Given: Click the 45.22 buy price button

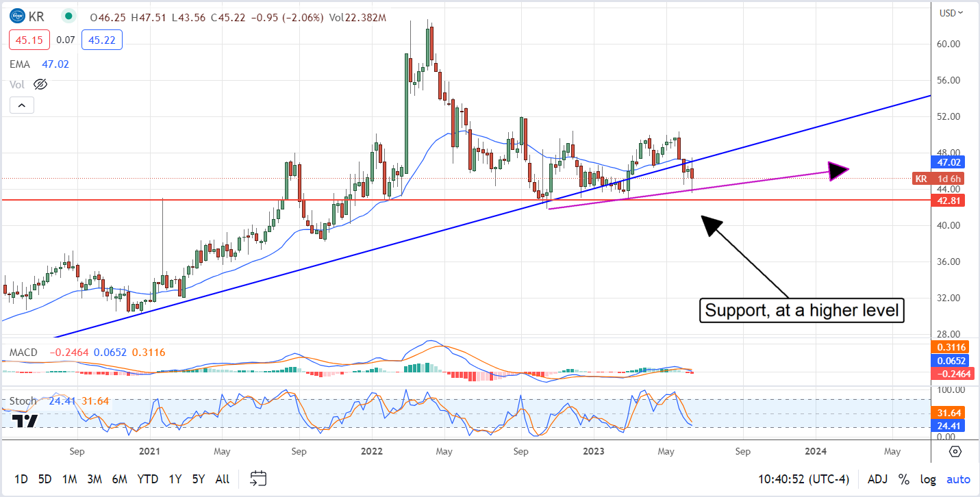Looking at the screenshot, I should point(101,40).
